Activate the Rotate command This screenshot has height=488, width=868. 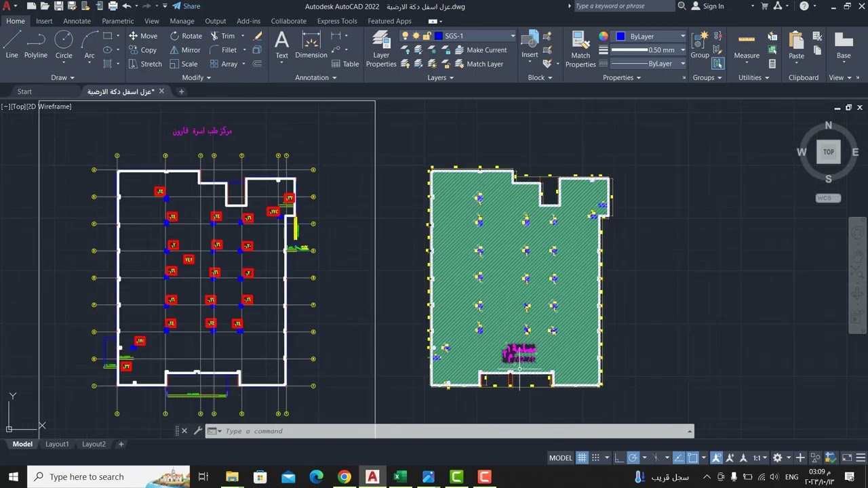186,36
